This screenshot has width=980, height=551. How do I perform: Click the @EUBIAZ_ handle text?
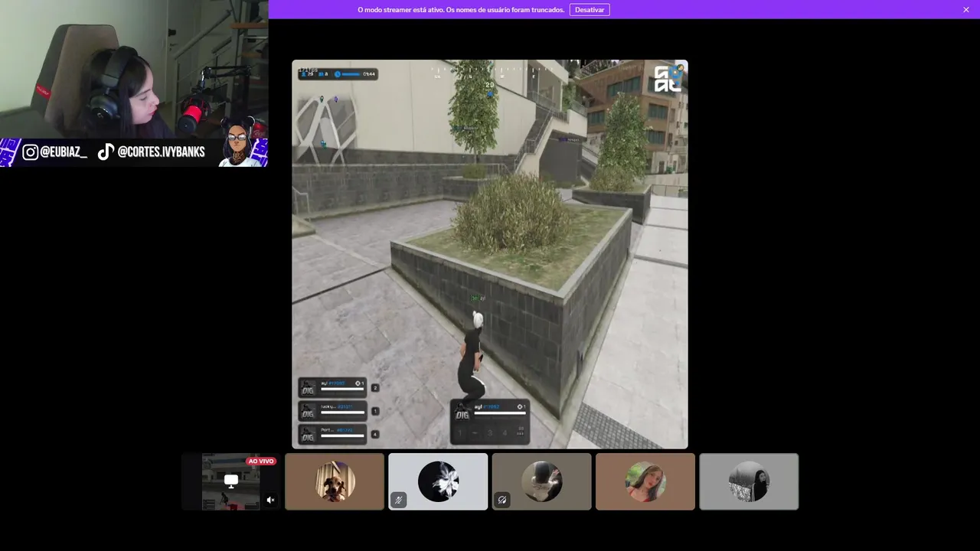64,152
